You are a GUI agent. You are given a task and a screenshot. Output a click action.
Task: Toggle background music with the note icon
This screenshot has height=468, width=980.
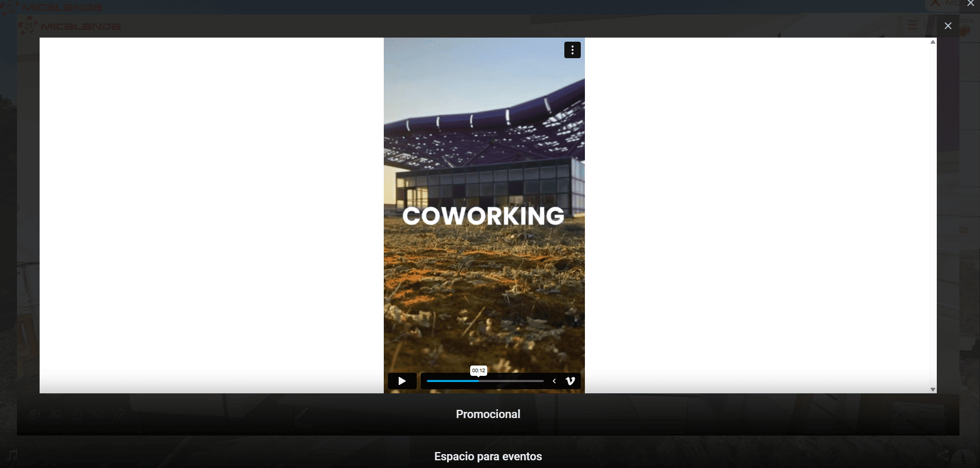(12, 454)
